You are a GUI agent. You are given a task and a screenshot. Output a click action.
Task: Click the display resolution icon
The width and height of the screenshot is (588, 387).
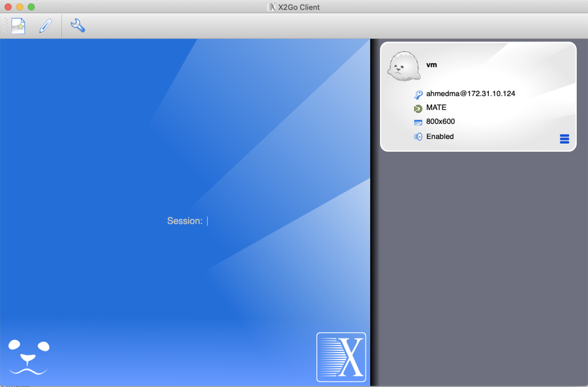418,122
